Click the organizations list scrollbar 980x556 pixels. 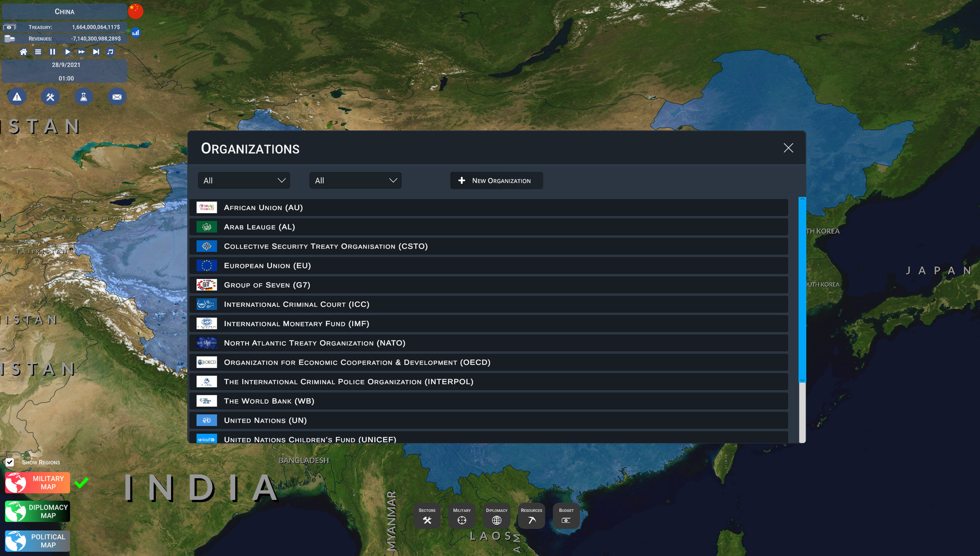[x=802, y=289]
